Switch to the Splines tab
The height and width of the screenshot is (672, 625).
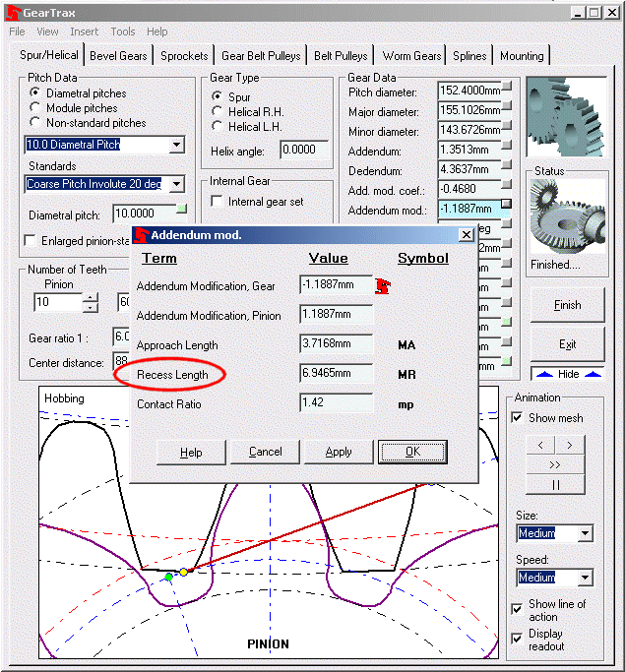pos(469,56)
